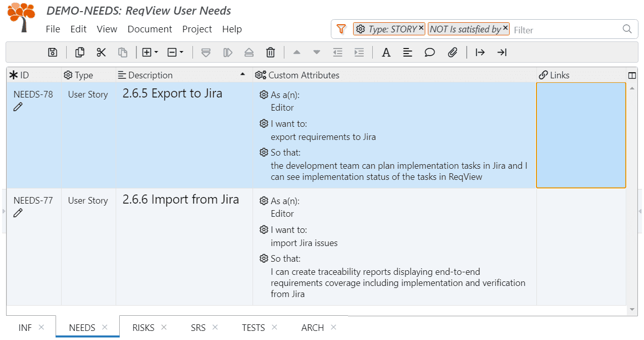644x340 pixels.
Task: Close the RISKS tab
Action: (x=164, y=327)
